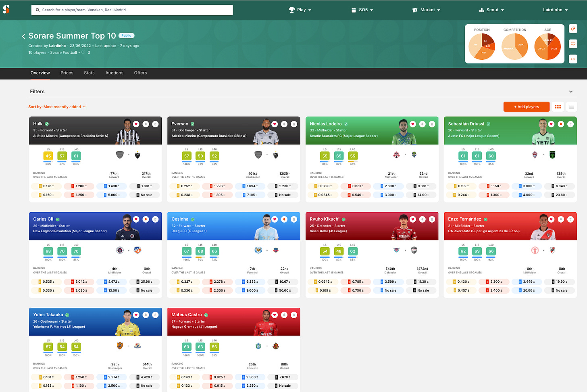Open the three-dots more options button
The width and height of the screenshot is (587, 392).
click(573, 59)
